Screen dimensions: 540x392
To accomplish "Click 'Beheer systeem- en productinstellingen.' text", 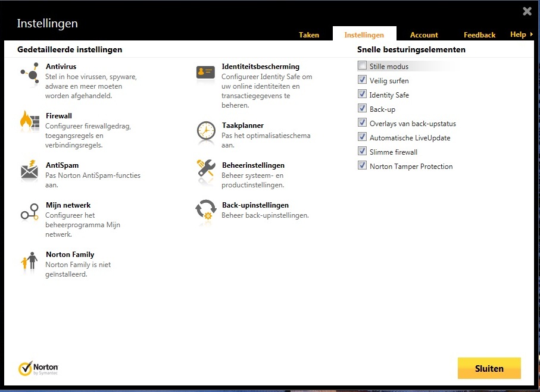I will tap(253, 180).
